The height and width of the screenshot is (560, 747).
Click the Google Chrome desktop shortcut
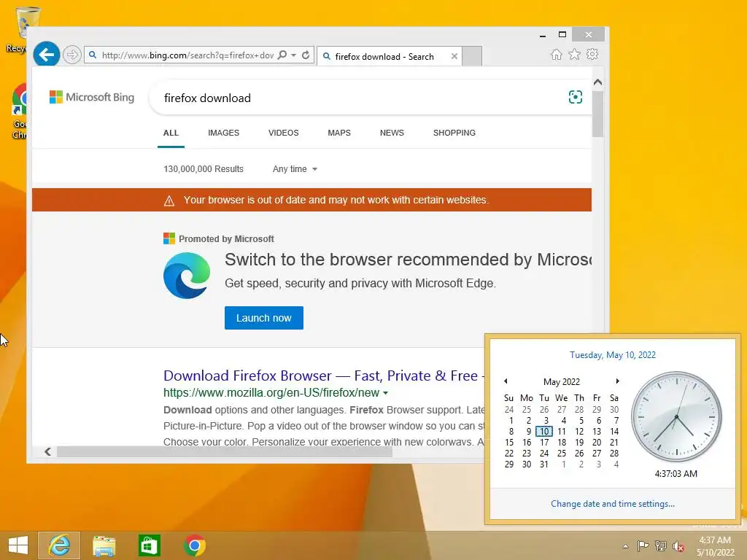tap(19, 112)
